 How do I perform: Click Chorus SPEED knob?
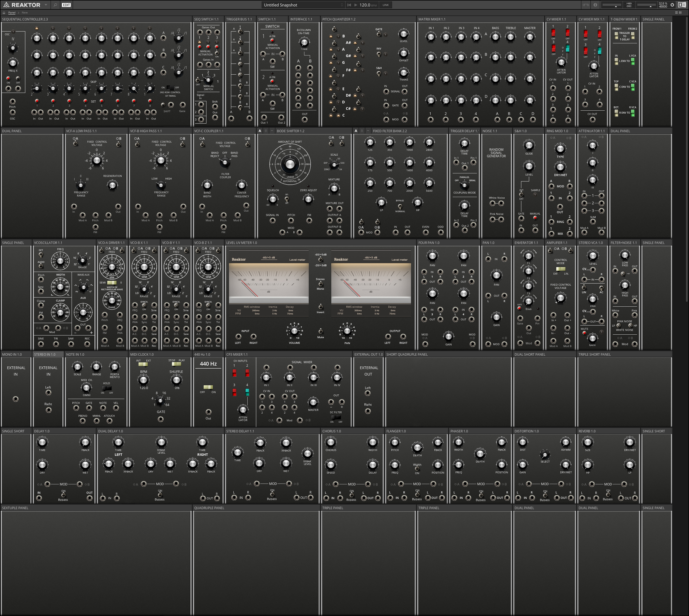[331, 464]
